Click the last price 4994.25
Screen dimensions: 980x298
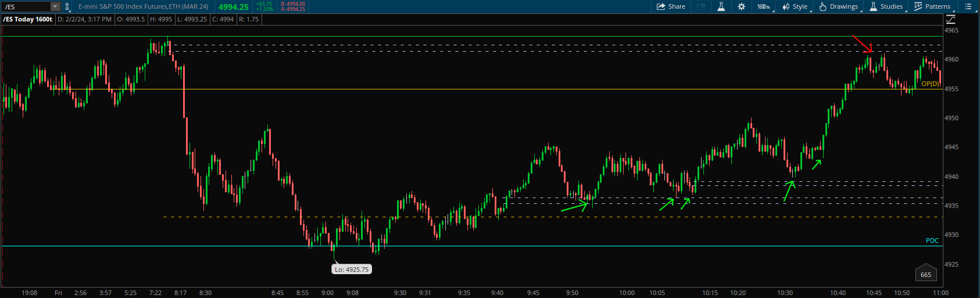click(233, 7)
